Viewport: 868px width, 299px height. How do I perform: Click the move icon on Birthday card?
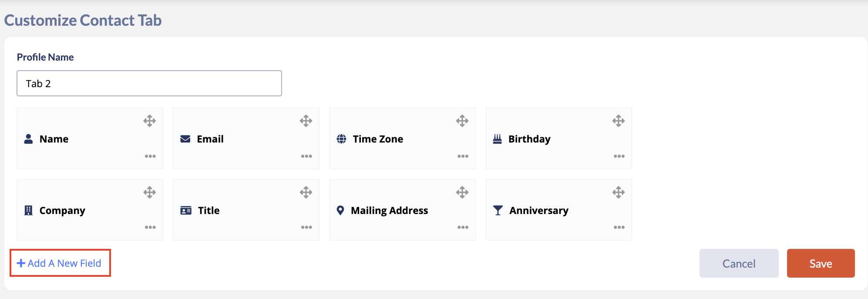point(619,121)
